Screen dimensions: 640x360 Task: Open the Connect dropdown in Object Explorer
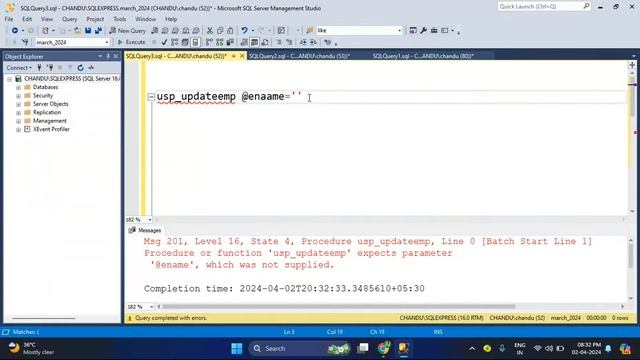[19, 68]
